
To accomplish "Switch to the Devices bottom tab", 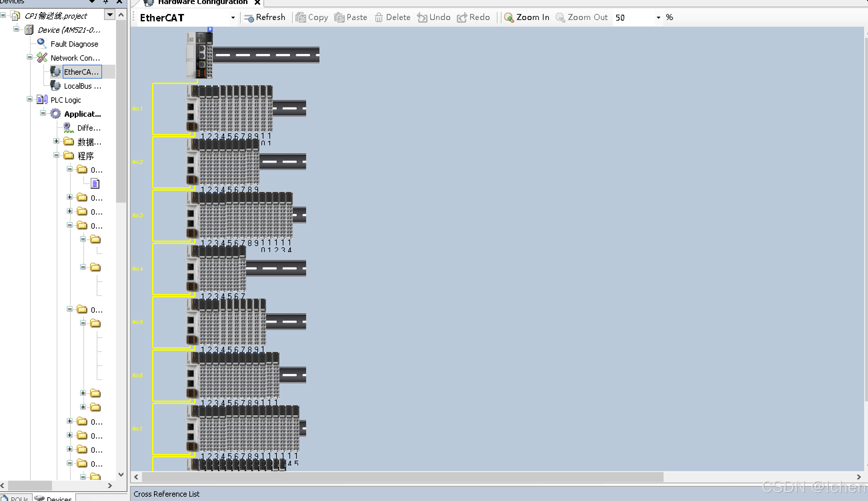I will coord(54,498).
